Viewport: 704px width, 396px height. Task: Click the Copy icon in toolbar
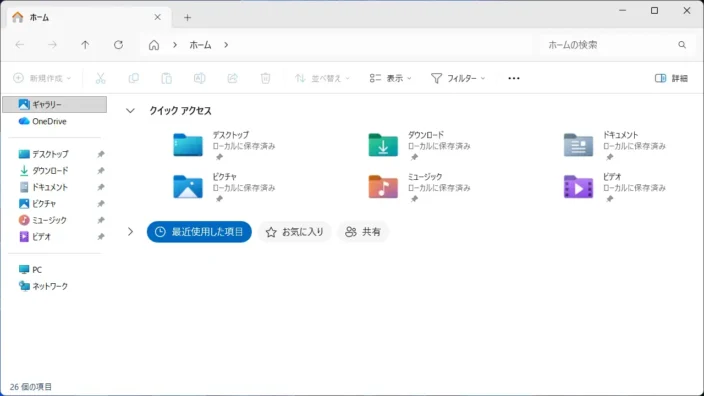click(133, 78)
